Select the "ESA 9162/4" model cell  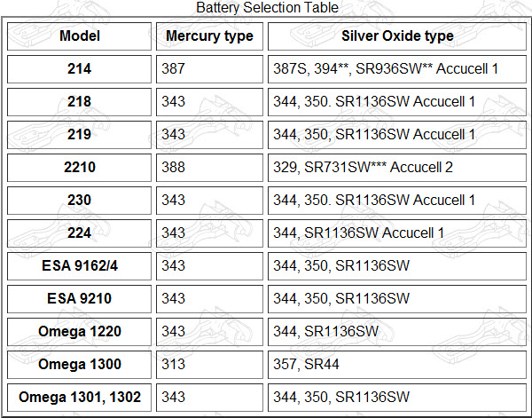point(80,266)
